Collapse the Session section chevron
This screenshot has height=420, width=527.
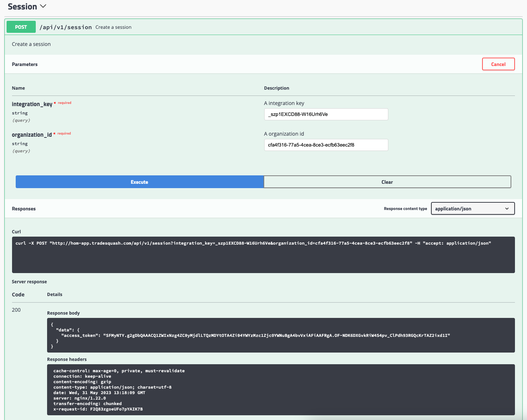coord(43,6)
